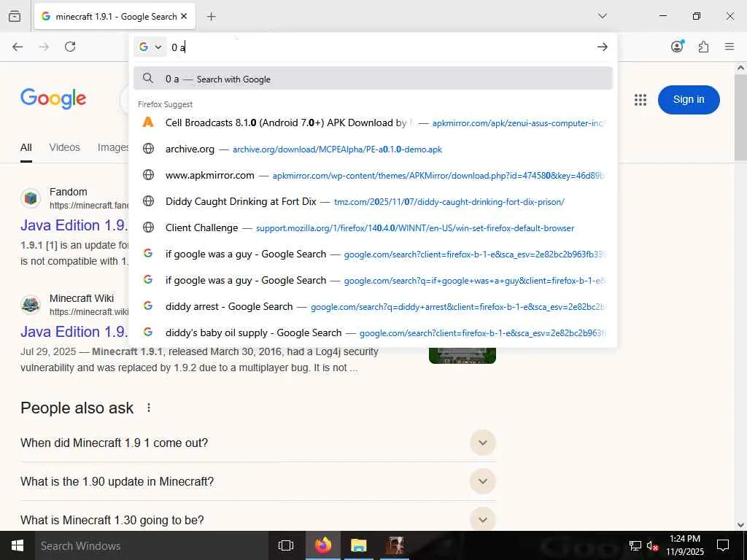
Task: Open the List all tabs chevron
Action: coord(602,16)
